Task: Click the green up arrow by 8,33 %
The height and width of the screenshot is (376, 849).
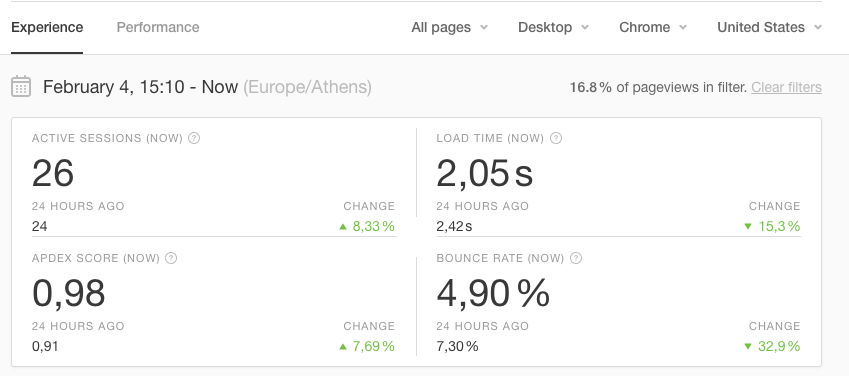Action: [343, 226]
